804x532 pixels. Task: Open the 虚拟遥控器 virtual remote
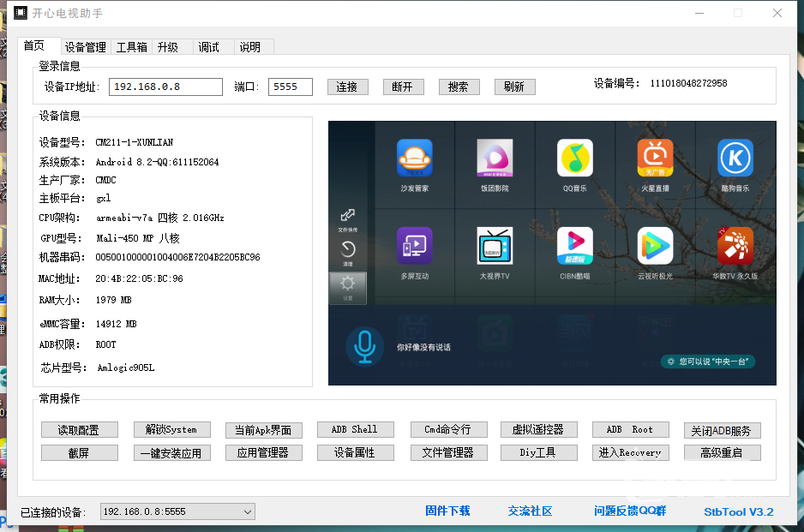[538, 429]
